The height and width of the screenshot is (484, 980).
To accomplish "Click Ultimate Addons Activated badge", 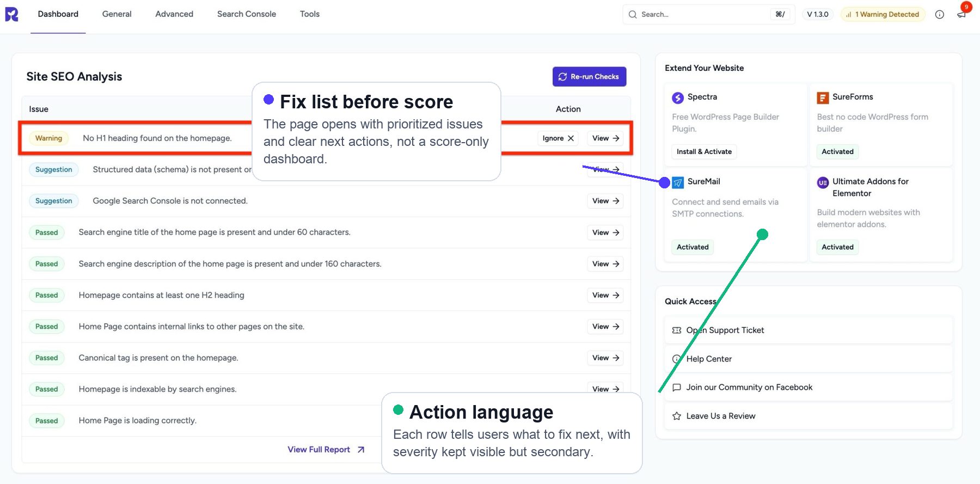I will pos(837,247).
